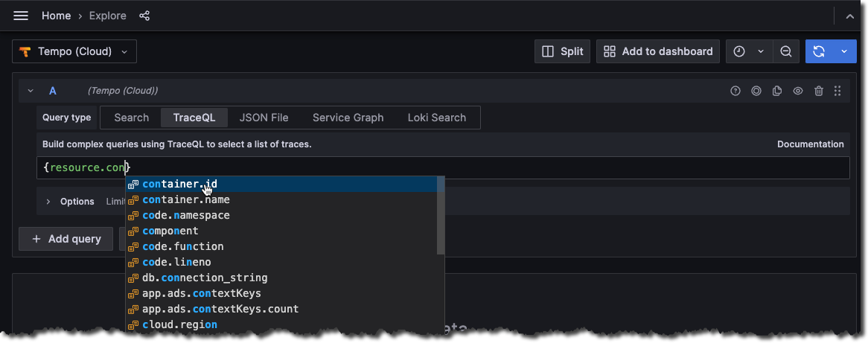Click the drag handle for query A
The image size is (868, 343).
point(837,91)
